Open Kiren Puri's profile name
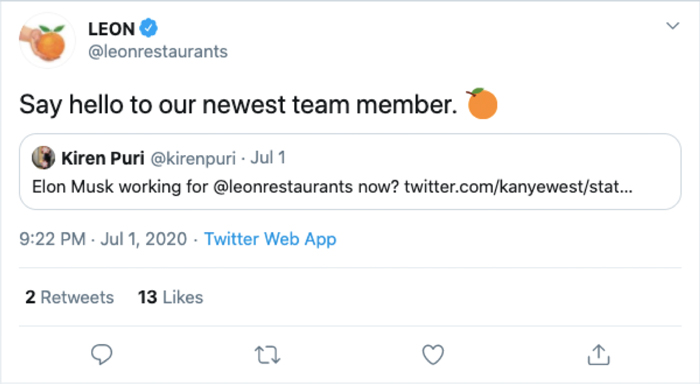 [x=103, y=158]
